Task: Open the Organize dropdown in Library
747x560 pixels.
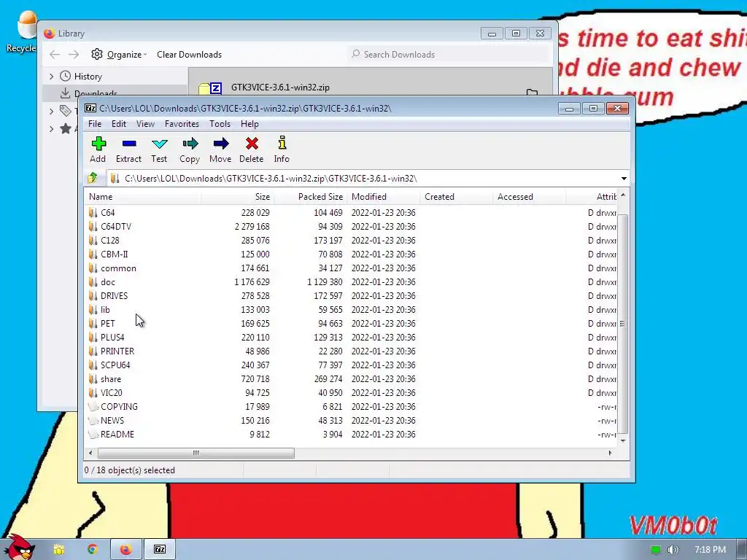Action: [127, 54]
